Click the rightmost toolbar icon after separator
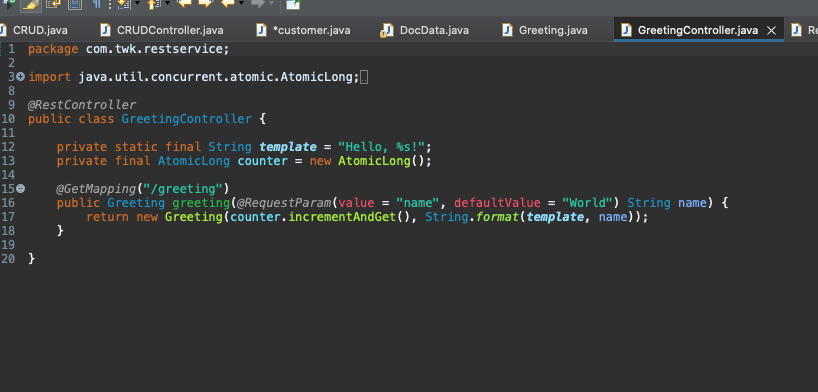818x392 pixels. (x=293, y=5)
